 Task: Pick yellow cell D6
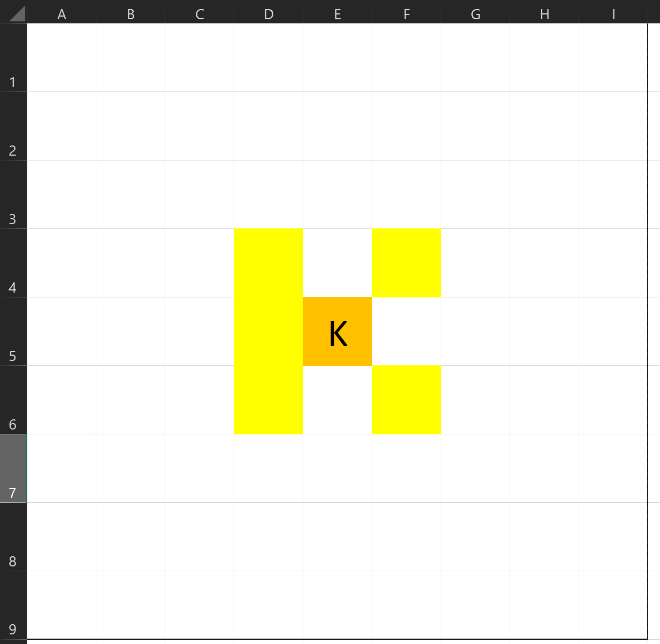(x=268, y=400)
